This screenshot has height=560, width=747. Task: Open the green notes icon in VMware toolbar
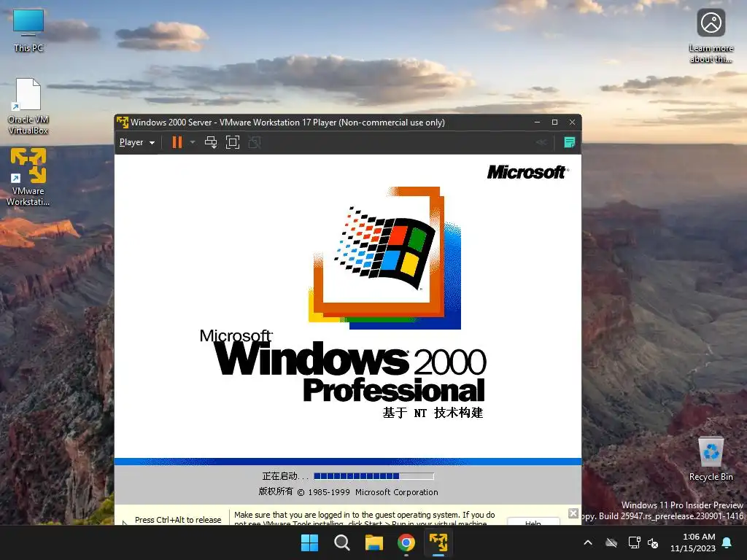[x=569, y=142]
